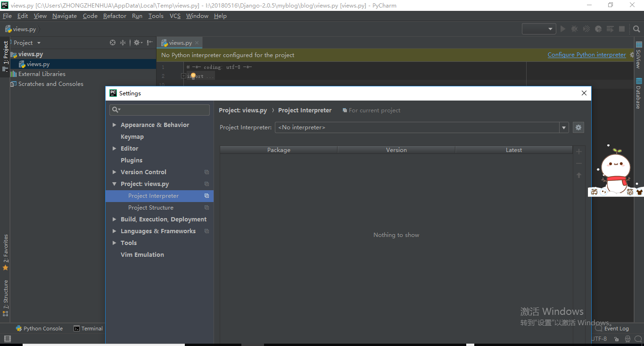Expand the Tools settings group
The height and width of the screenshot is (346, 644).
(114, 243)
